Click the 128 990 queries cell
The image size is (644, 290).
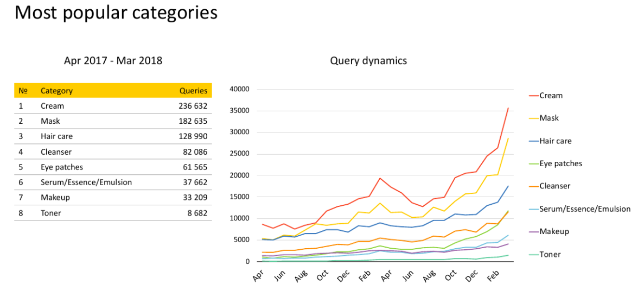tap(193, 137)
